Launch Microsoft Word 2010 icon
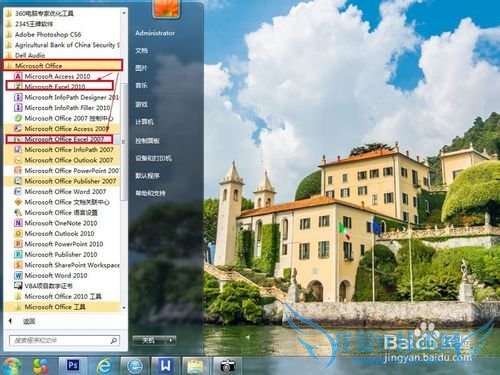The image size is (500, 375). 18,276
